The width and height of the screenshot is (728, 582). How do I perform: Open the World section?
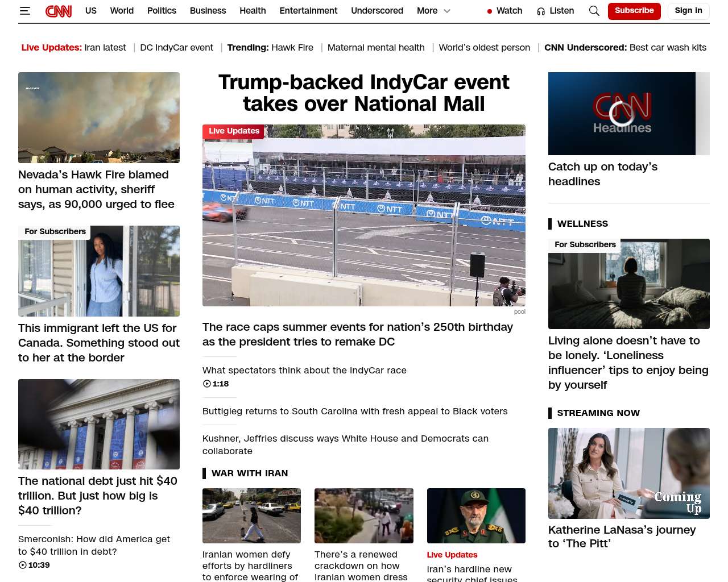122,11
